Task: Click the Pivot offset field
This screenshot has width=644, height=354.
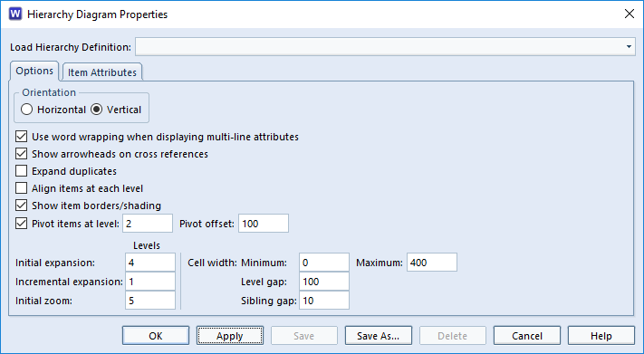Action: click(x=264, y=224)
